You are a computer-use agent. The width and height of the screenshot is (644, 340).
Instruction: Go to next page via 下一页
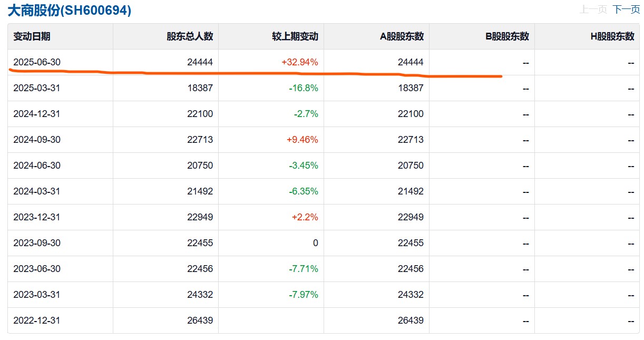626,9
